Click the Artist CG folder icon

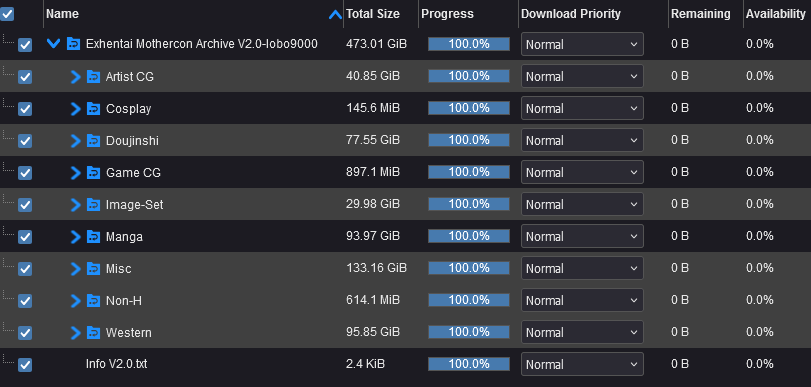coord(93,77)
